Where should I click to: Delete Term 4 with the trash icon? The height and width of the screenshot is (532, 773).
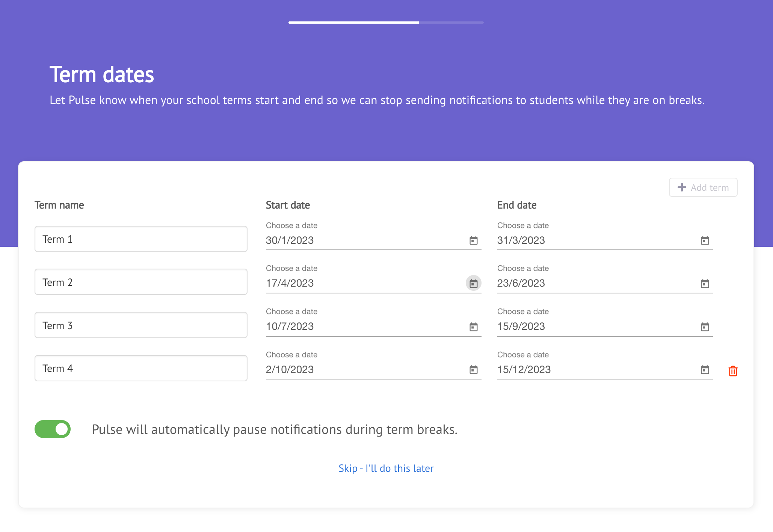[x=733, y=371]
